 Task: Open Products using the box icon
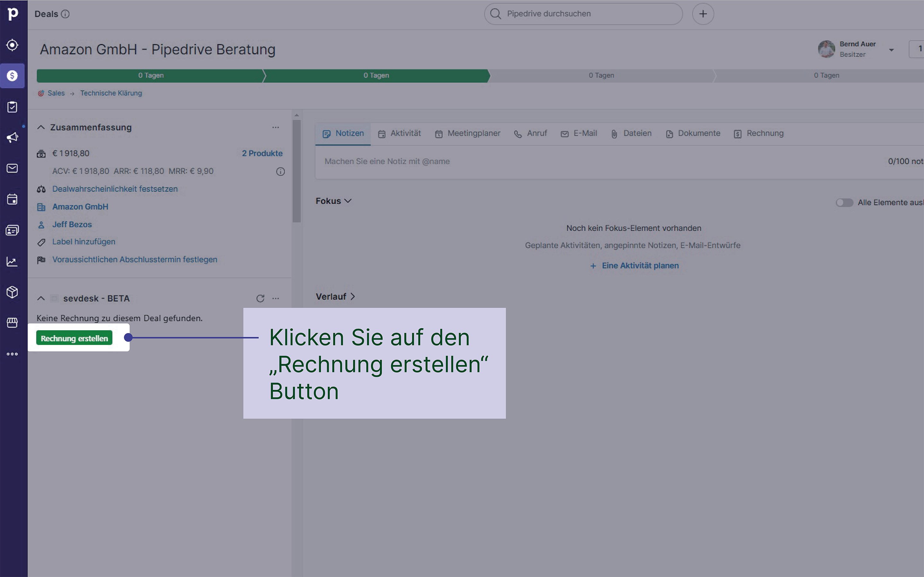click(x=12, y=292)
